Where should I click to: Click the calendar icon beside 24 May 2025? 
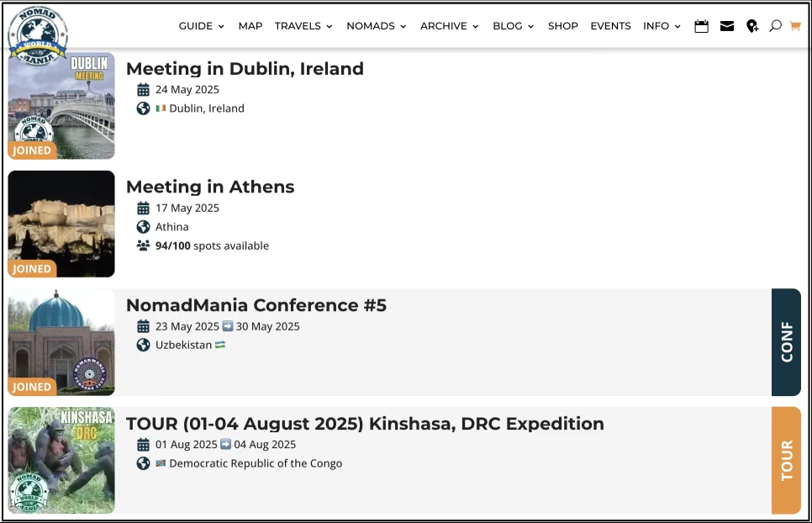pyautogui.click(x=143, y=90)
